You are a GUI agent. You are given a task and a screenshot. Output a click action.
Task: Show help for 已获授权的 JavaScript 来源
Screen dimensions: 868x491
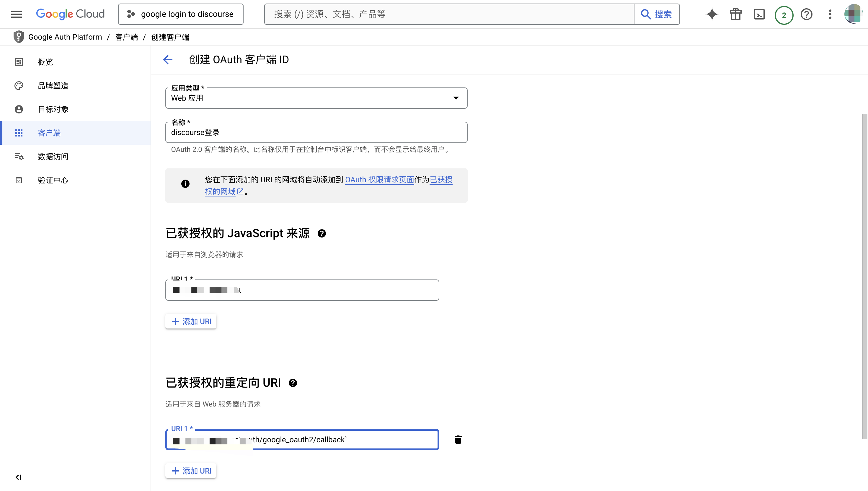click(x=322, y=233)
